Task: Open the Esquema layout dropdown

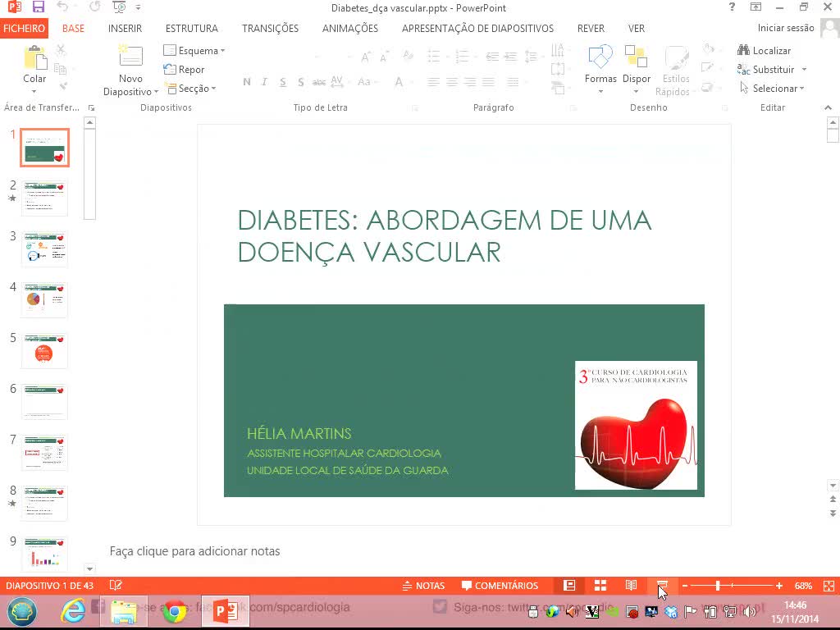Action: point(194,50)
